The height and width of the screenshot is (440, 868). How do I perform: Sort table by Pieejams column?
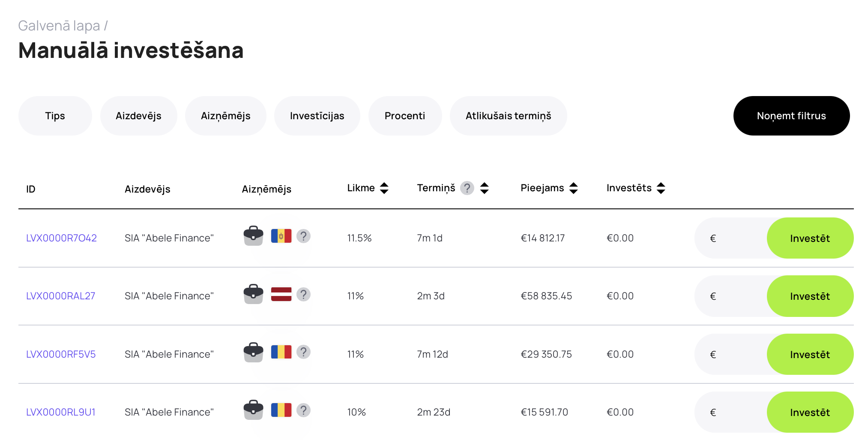click(x=573, y=188)
